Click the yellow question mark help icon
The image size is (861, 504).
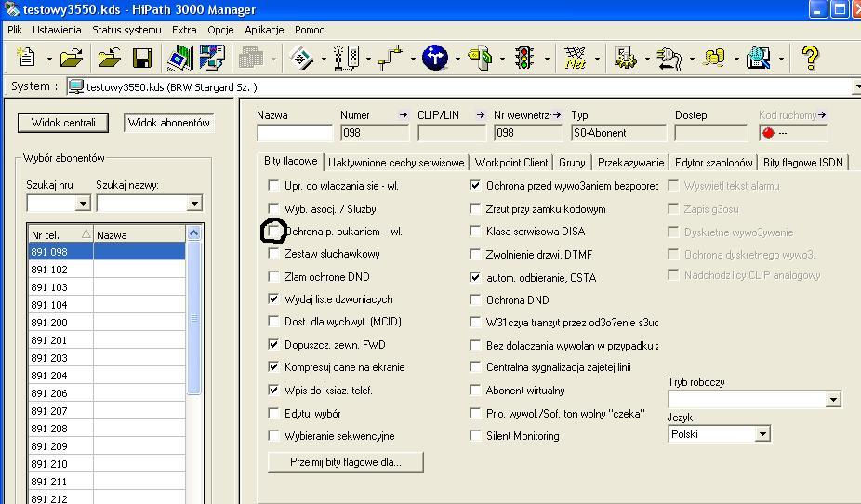[810, 57]
